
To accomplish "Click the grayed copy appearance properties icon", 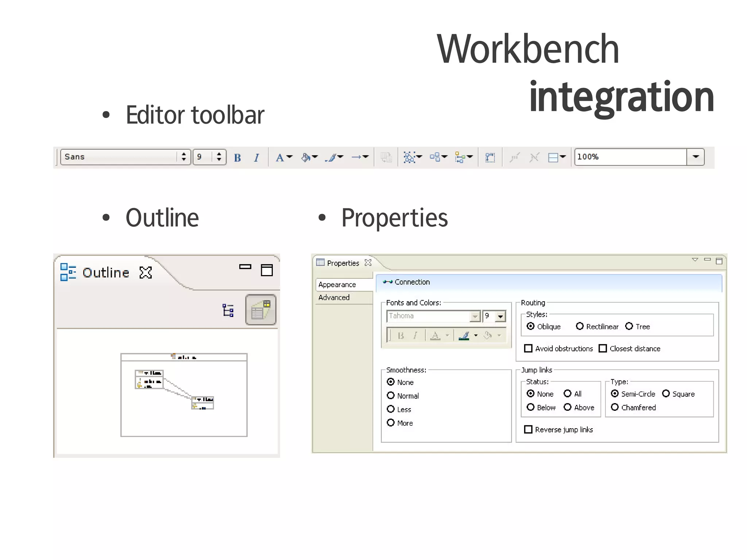I will tap(386, 158).
